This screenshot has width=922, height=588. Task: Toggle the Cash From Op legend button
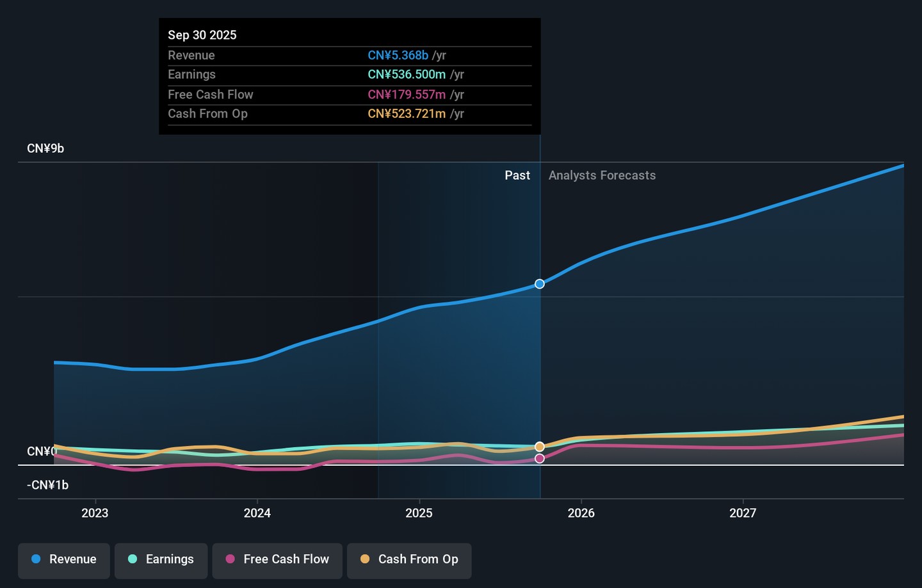pyautogui.click(x=409, y=560)
